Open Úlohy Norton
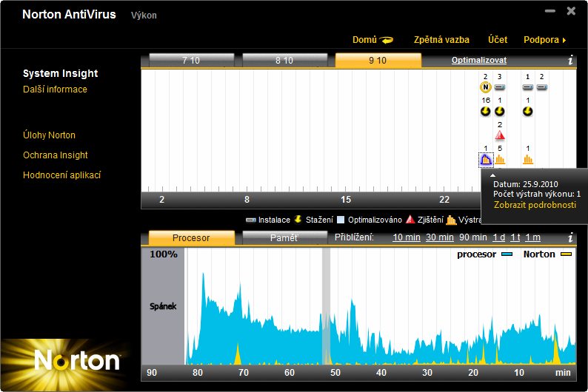This screenshot has width=588, height=392. coord(49,135)
